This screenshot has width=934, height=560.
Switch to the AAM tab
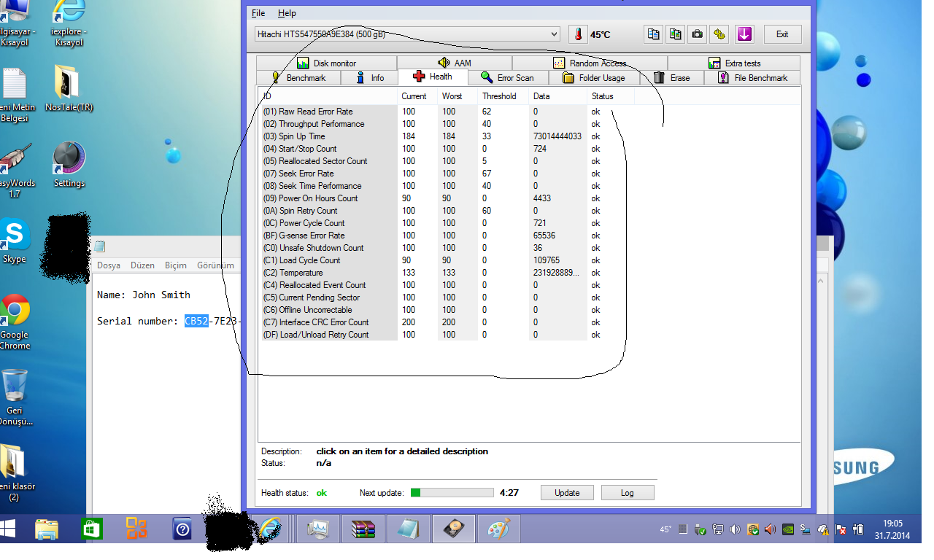455,63
